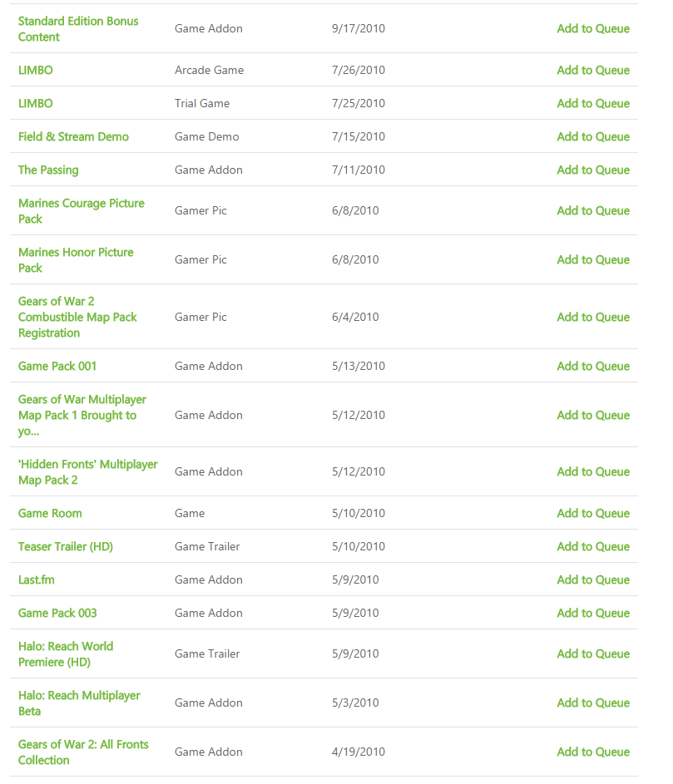
Task: Open Marines Courage Picture Pack link
Action: click(82, 211)
